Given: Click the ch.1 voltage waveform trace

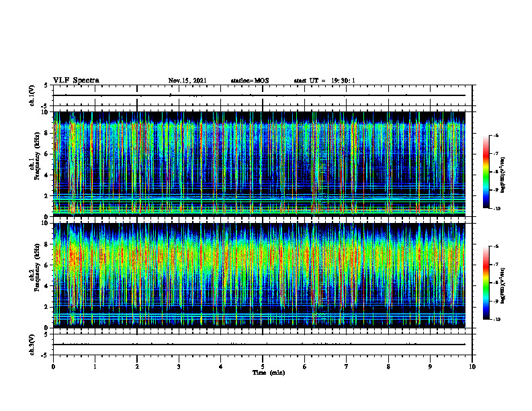Looking at the screenshot, I should tap(259, 95).
